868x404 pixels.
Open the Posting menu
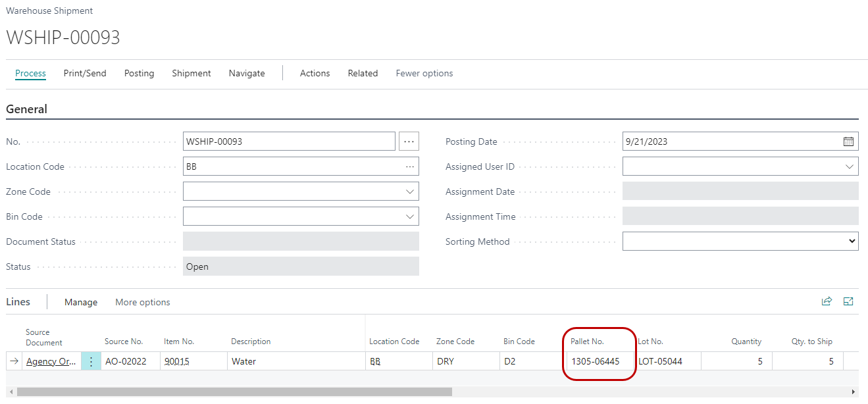(139, 73)
